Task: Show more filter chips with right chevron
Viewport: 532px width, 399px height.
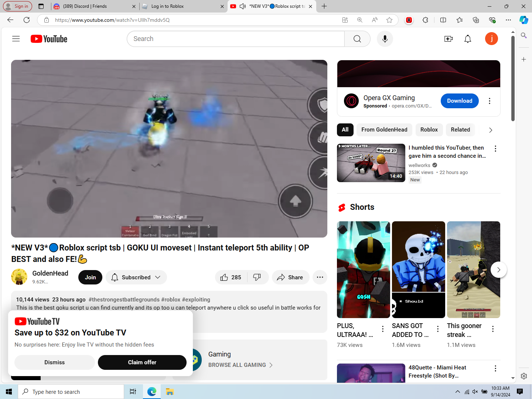Action: pyautogui.click(x=491, y=130)
